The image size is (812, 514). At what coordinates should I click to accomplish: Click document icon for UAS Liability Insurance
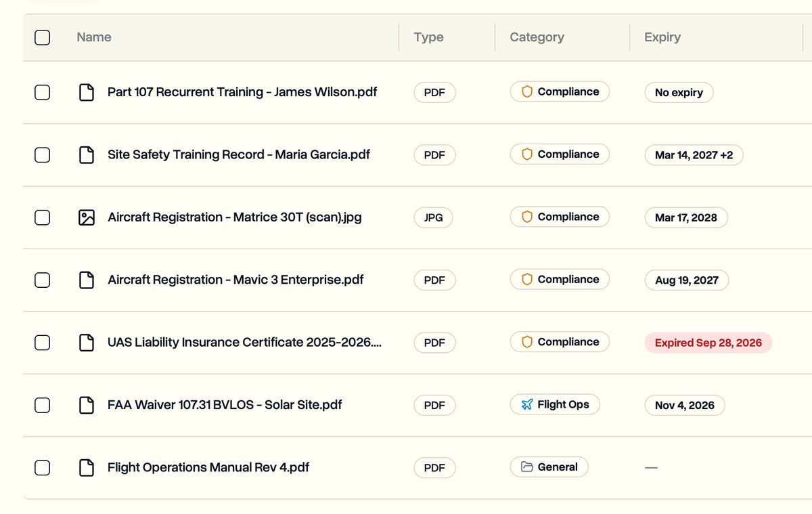[x=87, y=343]
